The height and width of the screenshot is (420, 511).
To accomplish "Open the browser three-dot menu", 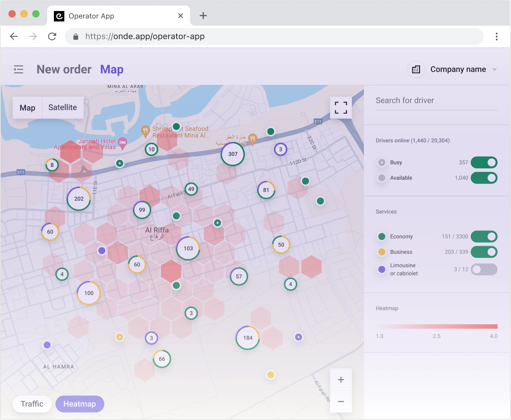I will click(496, 36).
